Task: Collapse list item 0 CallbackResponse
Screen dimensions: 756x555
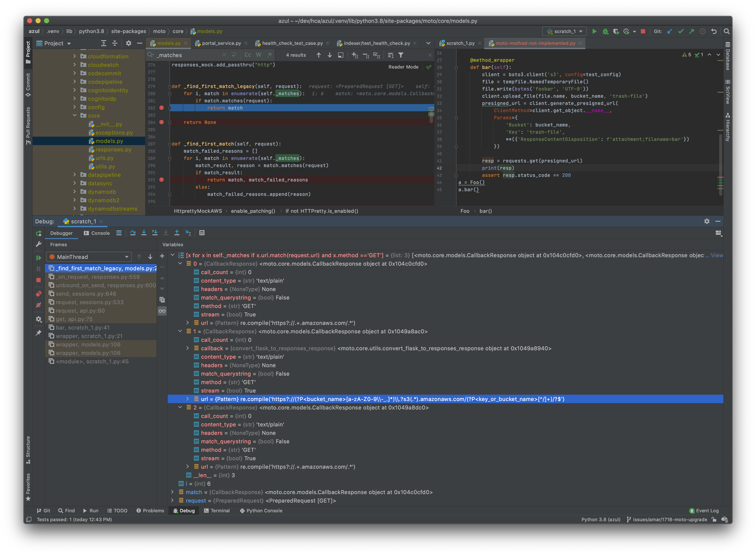Action: coord(180,263)
